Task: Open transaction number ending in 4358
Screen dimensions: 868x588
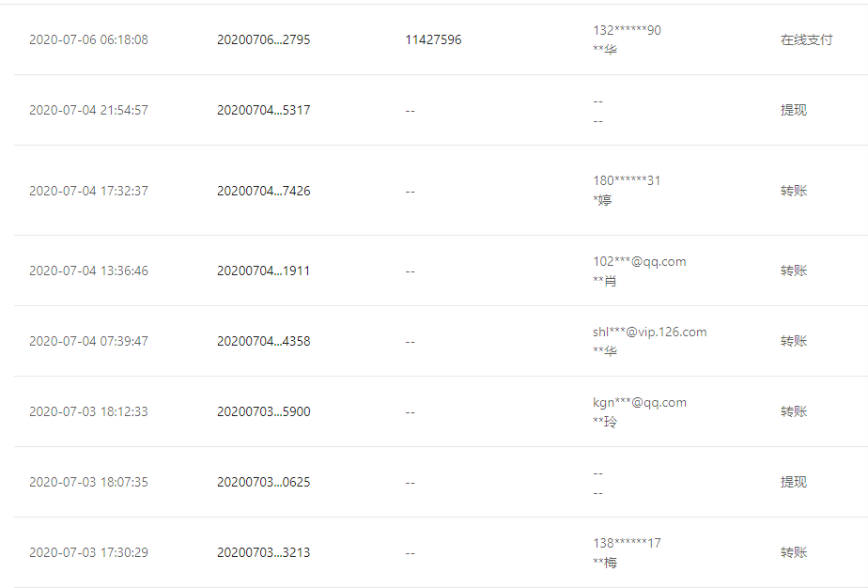Action: tap(263, 341)
